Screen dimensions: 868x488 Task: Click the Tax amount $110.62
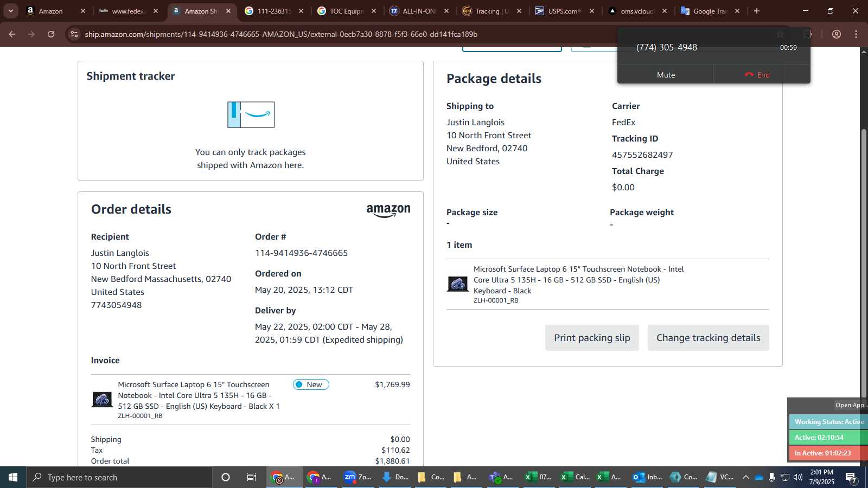[x=395, y=450]
